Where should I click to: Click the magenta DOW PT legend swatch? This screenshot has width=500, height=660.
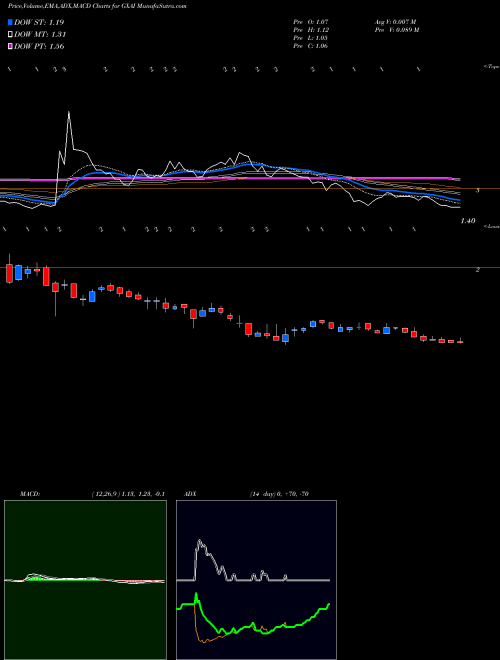click(10, 46)
